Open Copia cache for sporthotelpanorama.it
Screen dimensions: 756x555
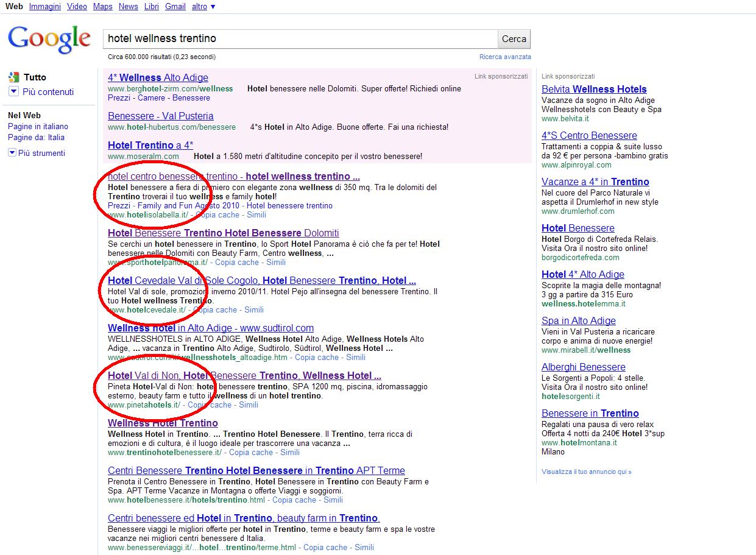click(237, 262)
